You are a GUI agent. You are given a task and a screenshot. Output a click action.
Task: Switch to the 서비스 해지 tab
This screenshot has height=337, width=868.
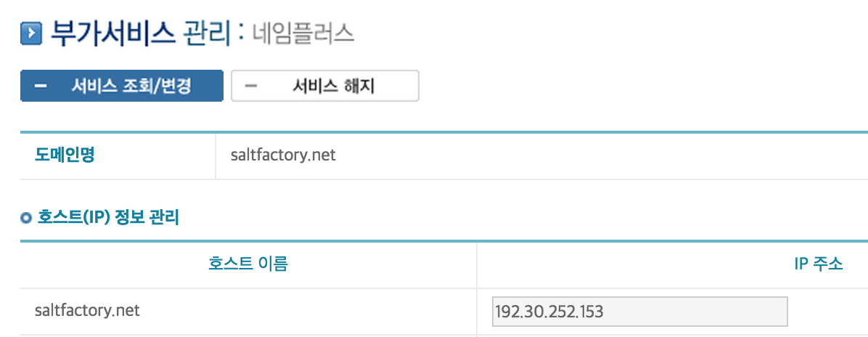point(325,86)
